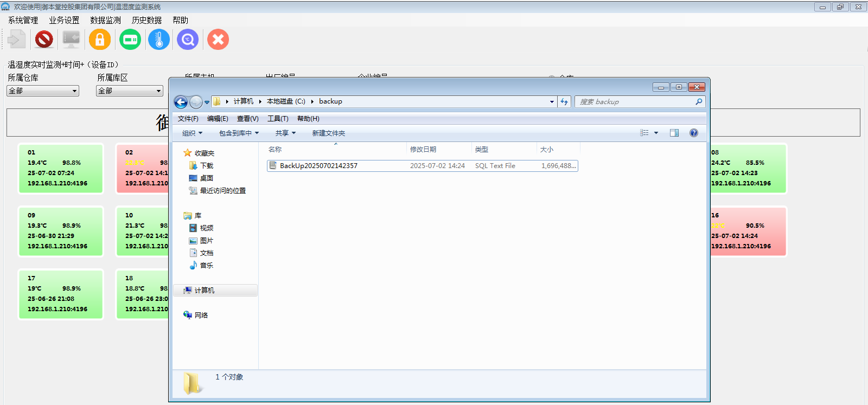The height and width of the screenshot is (405, 868).
Task: Open the 查看(V) menu in Explorer
Action: click(x=247, y=119)
